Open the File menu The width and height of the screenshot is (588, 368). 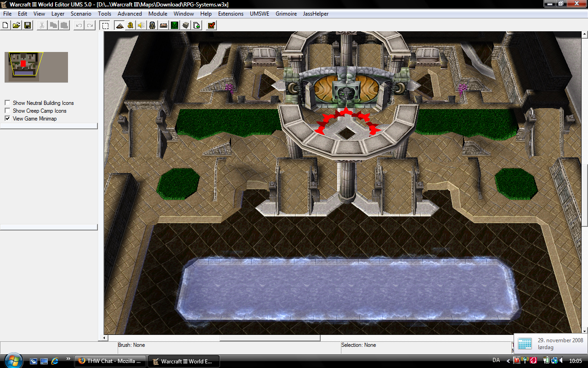point(7,14)
